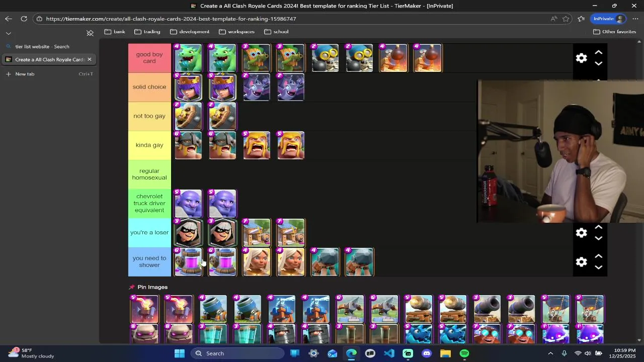
Task: Expand the Other favorites folder
Action: pyautogui.click(x=614, y=32)
